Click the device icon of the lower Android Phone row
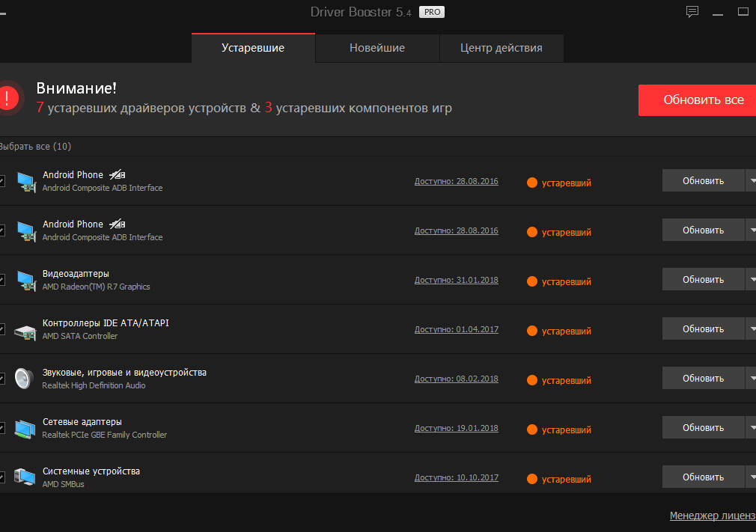The image size is (756, 532). [x=26, y=231]
